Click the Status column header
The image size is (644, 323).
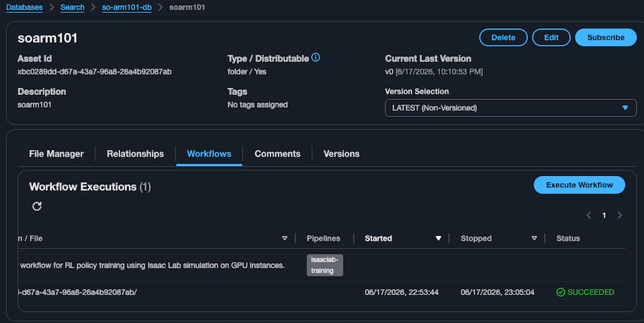point(568,239)
